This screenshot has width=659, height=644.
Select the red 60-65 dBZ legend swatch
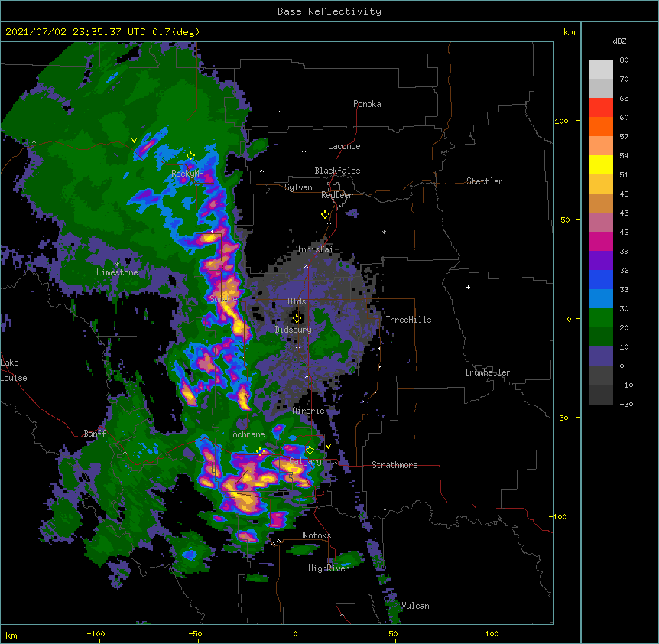pyautogui.click(x=601, y=108)
